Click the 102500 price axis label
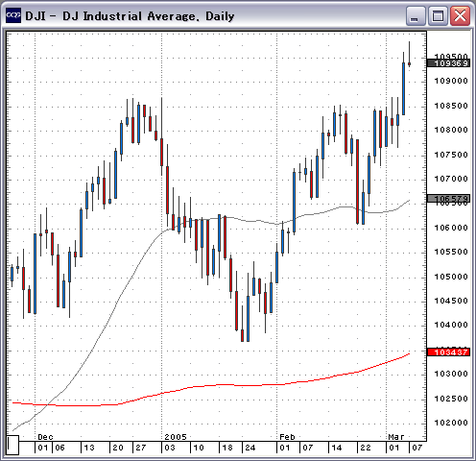 451,399
